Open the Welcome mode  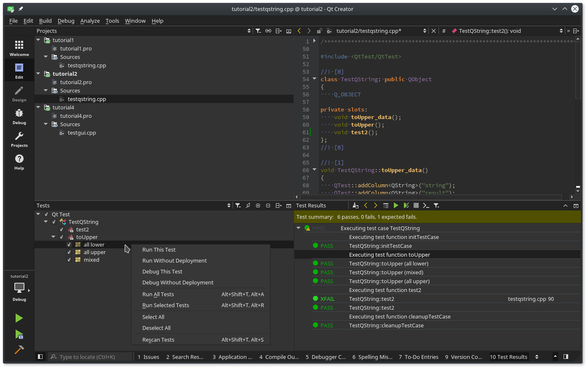click(19, 48)
